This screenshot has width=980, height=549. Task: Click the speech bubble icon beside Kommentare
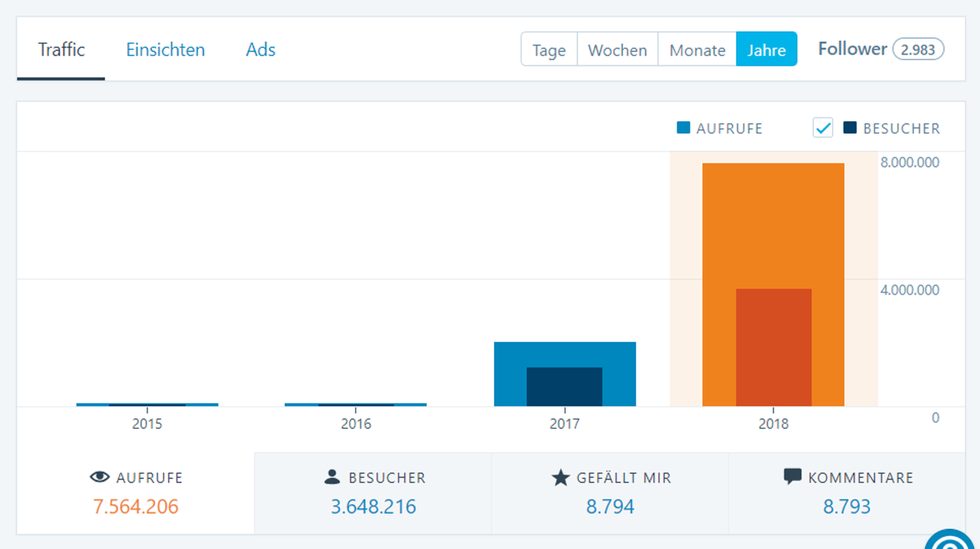[x=792, y=477]
